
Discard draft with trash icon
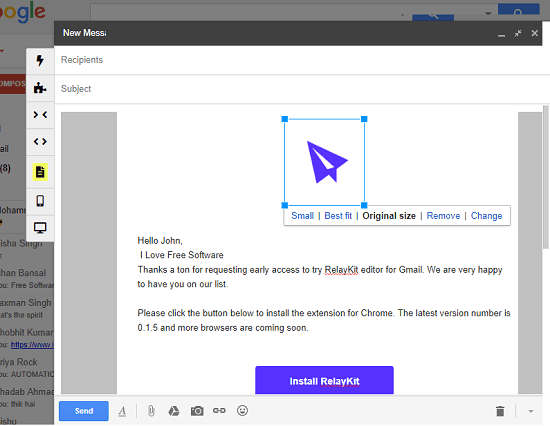pos(500,411)
